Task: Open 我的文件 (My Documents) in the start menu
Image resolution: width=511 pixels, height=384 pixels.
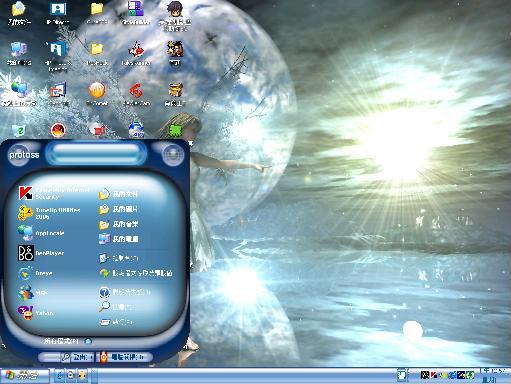Action: pos(118,194)
